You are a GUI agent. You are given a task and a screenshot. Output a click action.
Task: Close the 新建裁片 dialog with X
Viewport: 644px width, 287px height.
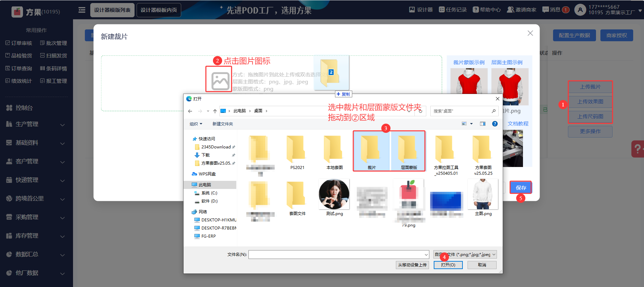click(530, 33)
